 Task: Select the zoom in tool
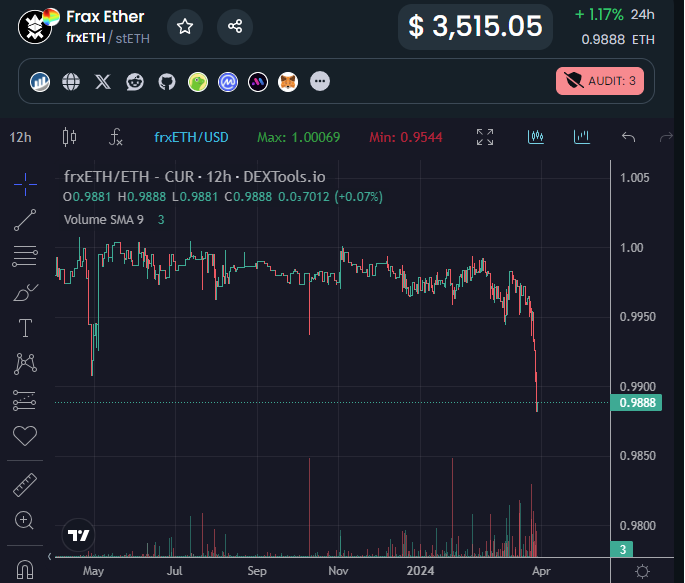[25, 521]
